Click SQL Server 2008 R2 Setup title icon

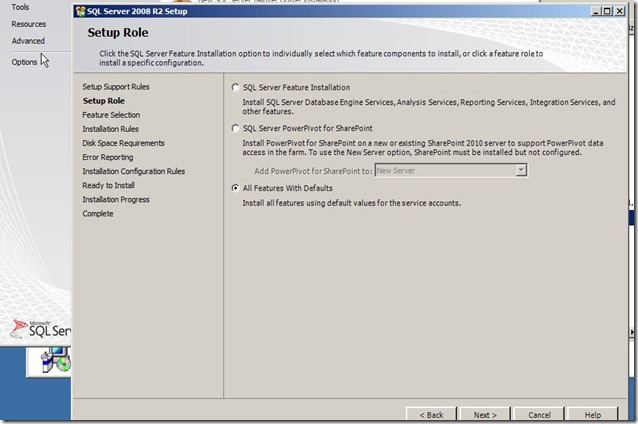(81, 11)
